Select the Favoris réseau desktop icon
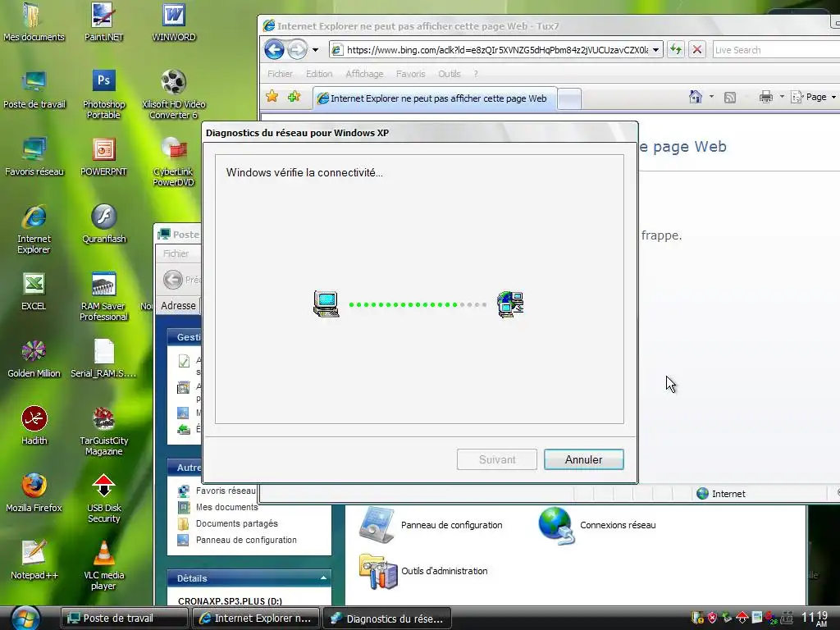Viewport: 840px width, 630px height. 34,157
